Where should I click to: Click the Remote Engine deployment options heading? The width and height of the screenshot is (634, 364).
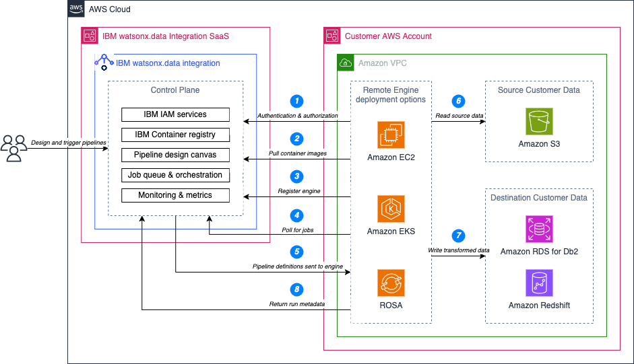click(x=391, y=95)
